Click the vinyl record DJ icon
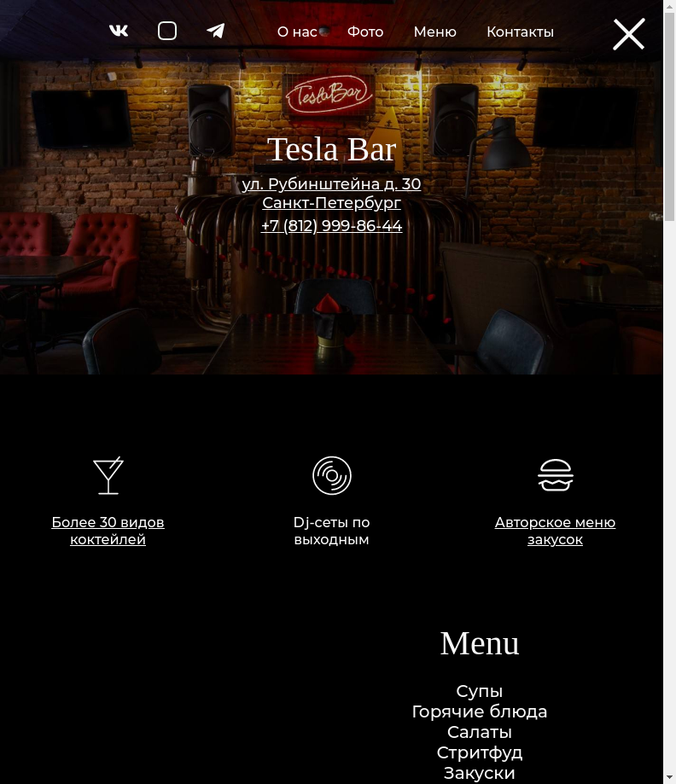Screen dimensions: 676x784 tap(332, 475)
